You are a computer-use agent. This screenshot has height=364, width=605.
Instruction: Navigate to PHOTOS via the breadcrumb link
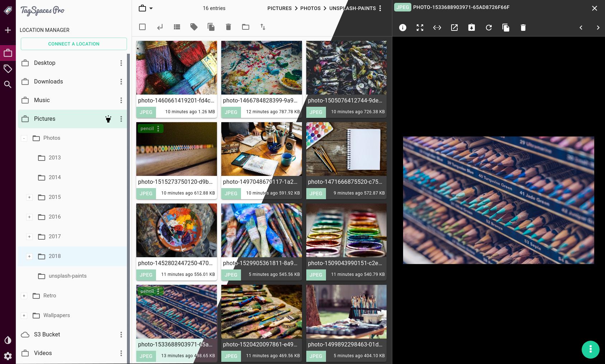(x=310, y=8)
